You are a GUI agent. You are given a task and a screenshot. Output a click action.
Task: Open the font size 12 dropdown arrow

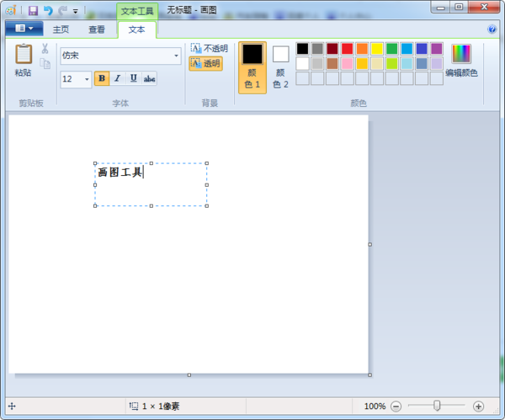[87, 79]
